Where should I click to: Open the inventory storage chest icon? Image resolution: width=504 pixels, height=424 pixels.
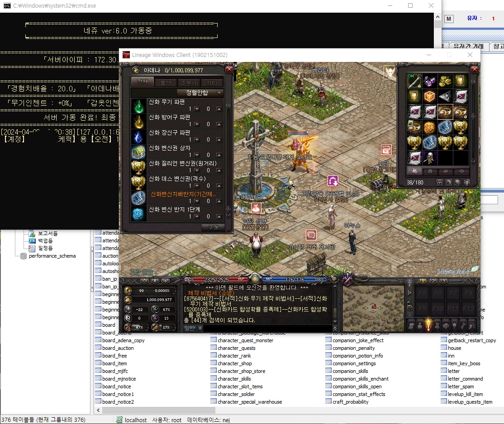458,183
